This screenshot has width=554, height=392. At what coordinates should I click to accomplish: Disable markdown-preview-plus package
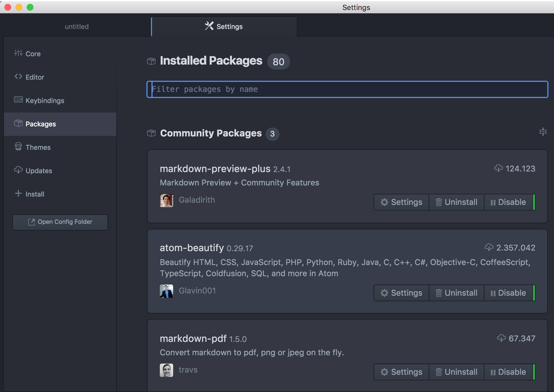pos(509,202)
